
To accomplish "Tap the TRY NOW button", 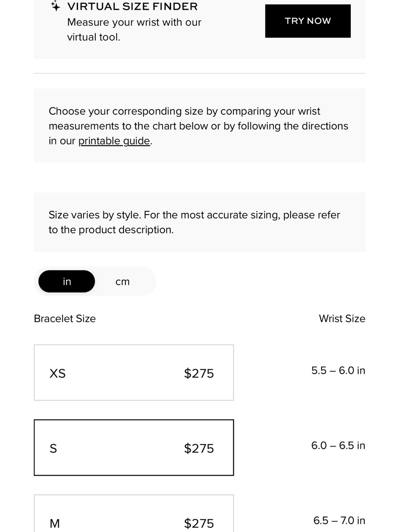I will pos(308,21).
